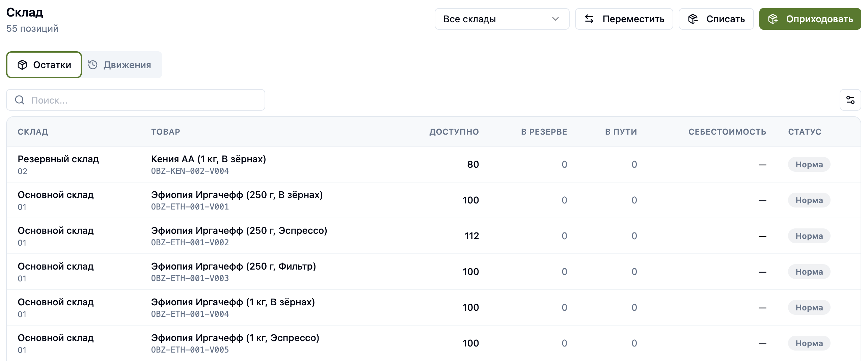Click the СТАТУС column header
The height and width of the screenshot is (361, 868).
point(805,132)
